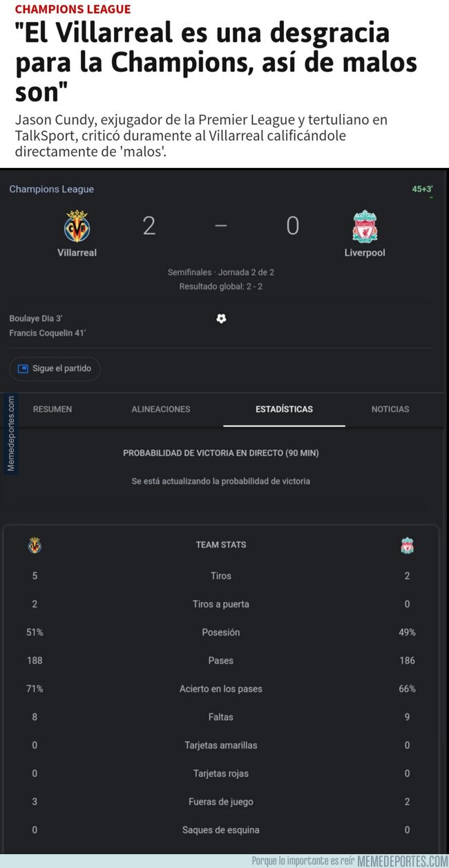
Task: Open the Champions League category link
Action: [x=73, y=9]
